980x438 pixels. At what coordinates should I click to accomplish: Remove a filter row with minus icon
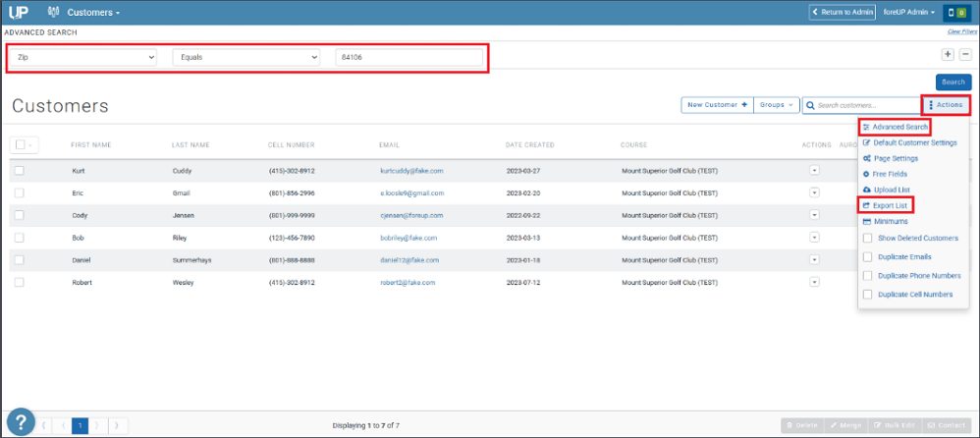965,54
